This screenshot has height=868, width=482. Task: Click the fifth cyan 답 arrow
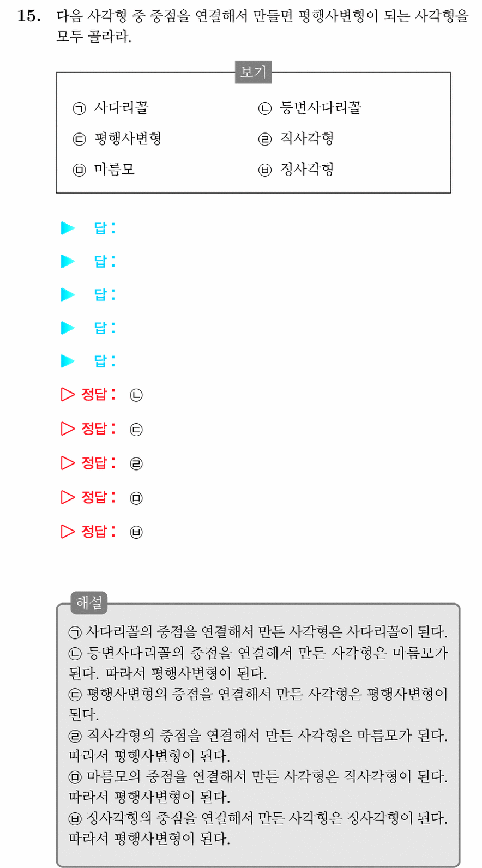(x=68, y=361)
